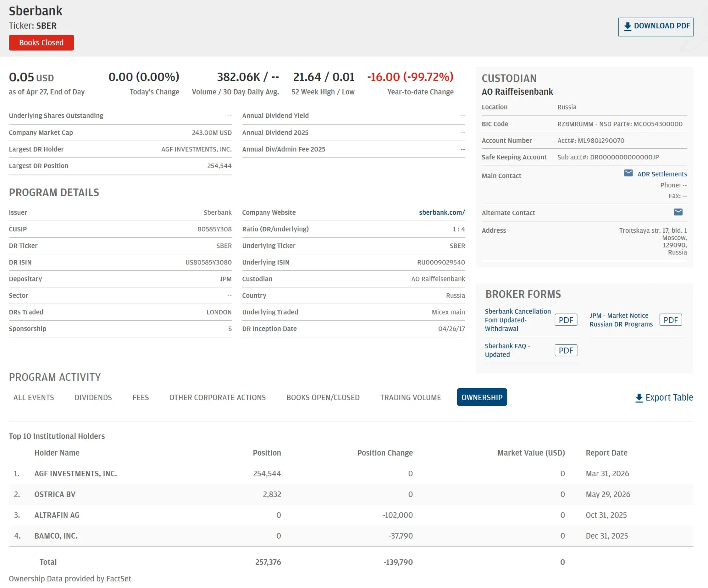Image resolution: width=708 pixels, height=588 pixels.
Task: Click the AO Raiffeisenbank custodian heading
Action: point(517,92)
